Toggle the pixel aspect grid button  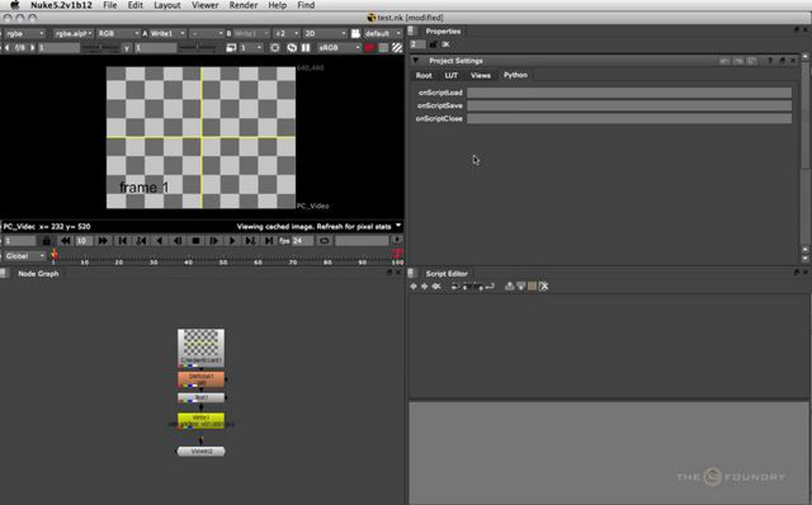[x=383, y=48]
